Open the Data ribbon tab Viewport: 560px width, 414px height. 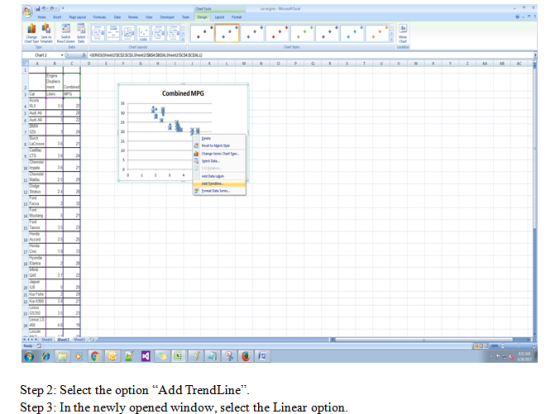(118, 17)
